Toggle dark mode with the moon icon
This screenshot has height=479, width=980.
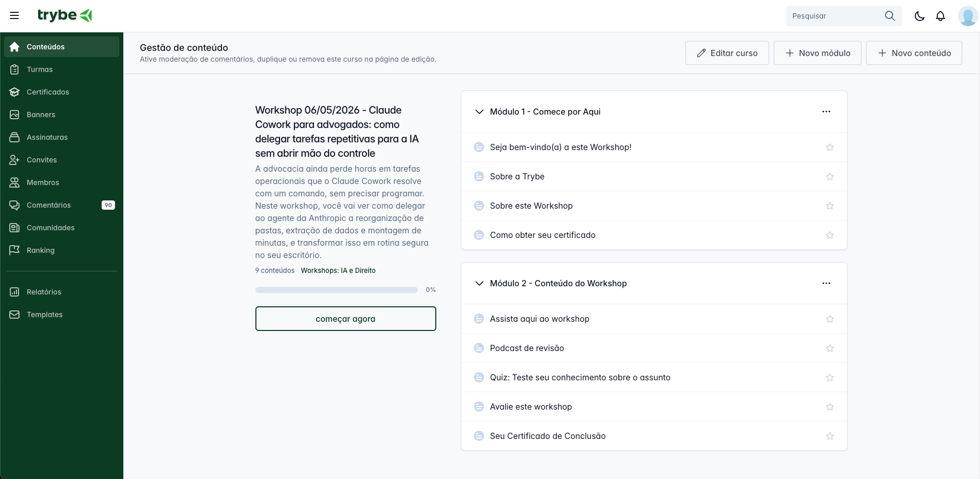point(919,16)
